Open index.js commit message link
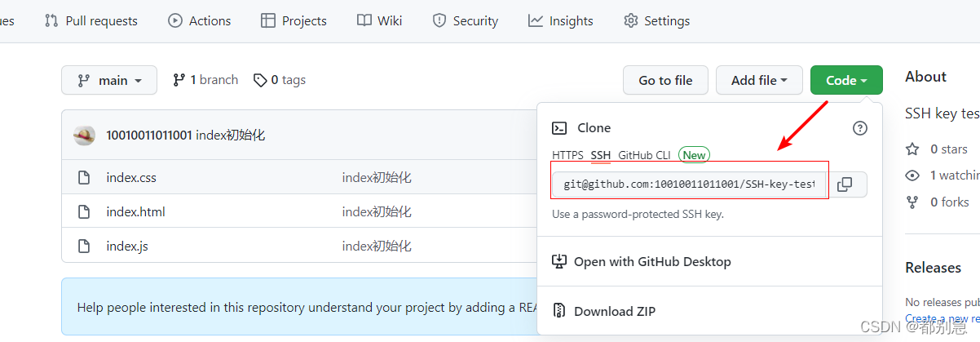This screenshot has height=342, width=980. pyautogui.click(x=377, y=246)
